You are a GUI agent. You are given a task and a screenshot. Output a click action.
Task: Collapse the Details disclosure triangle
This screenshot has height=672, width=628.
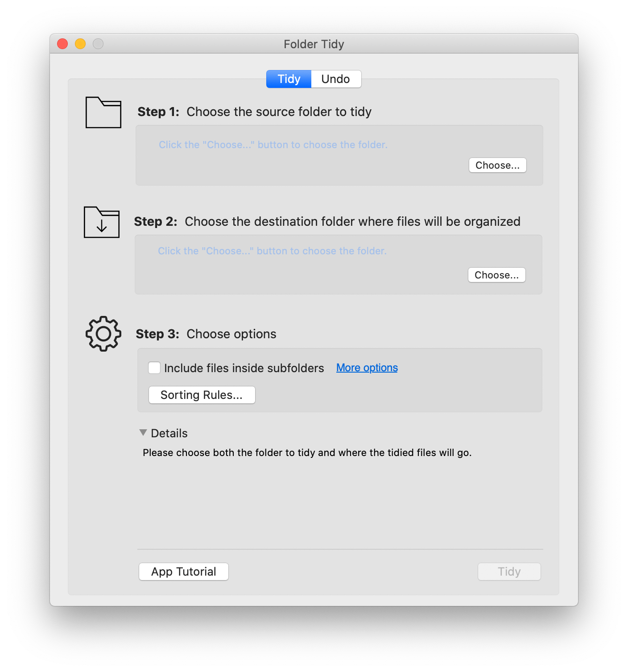coord(143,432)
